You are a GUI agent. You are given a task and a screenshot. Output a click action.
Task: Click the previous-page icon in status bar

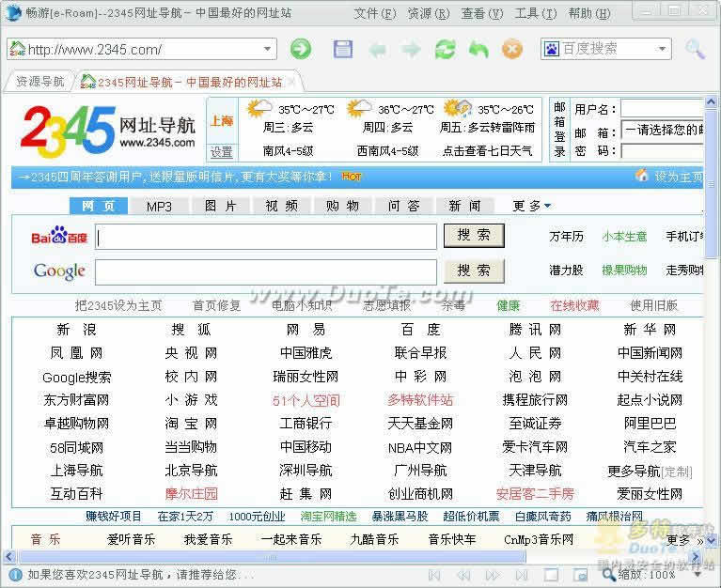tap(463, 575)
